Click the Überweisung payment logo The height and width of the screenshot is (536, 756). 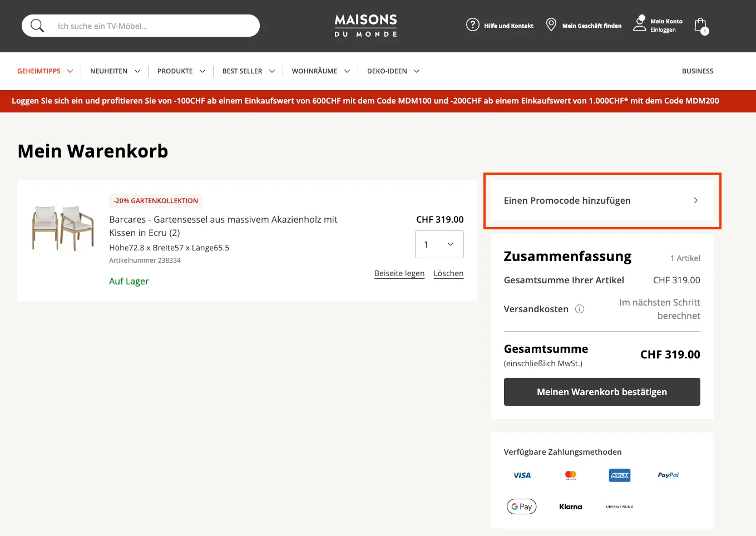point(620,507)
